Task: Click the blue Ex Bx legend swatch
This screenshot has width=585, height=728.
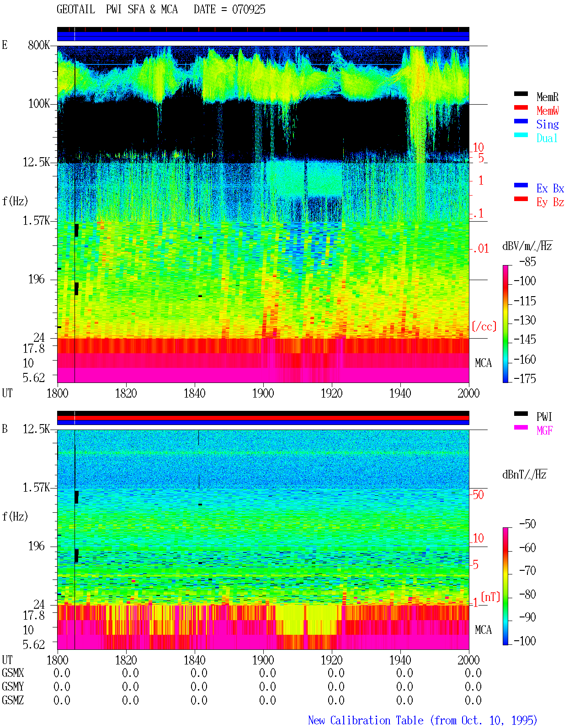Action: tap(521, 185)
